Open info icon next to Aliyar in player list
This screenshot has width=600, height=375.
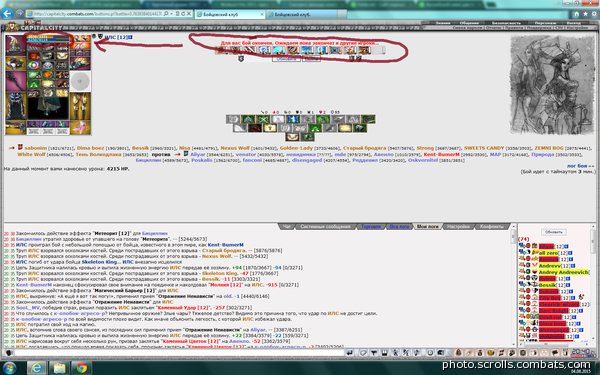tap(566, 246)
